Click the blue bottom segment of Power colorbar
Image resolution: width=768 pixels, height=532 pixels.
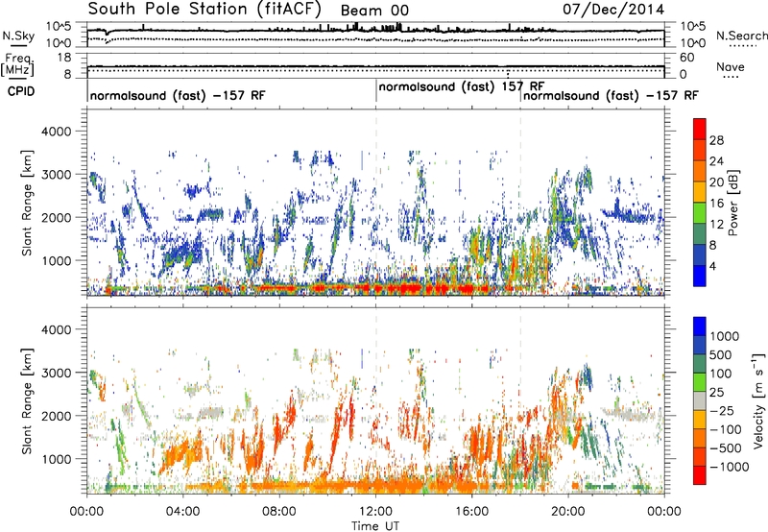click(700, 276)
